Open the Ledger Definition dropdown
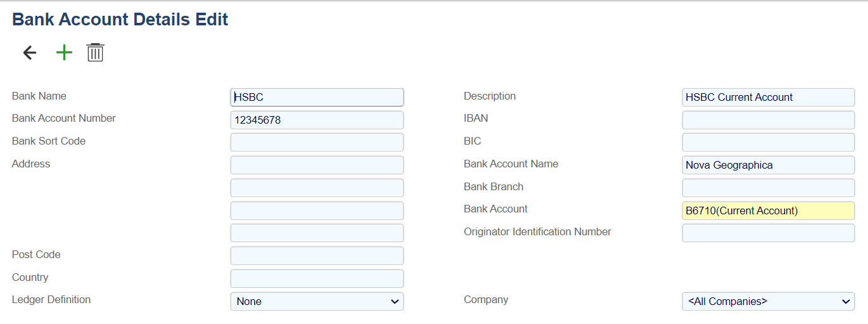The height and width of the screenshot is (324, 868). [317, 301]
